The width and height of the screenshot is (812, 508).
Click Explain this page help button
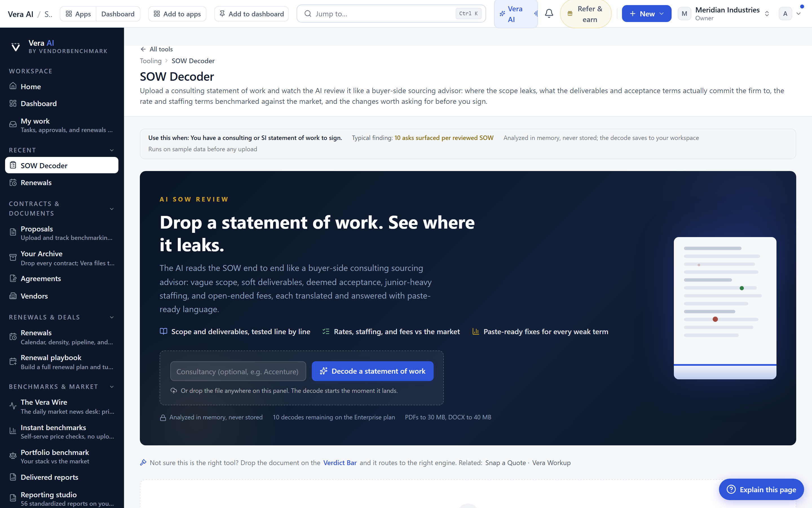[x=761, y=489]
